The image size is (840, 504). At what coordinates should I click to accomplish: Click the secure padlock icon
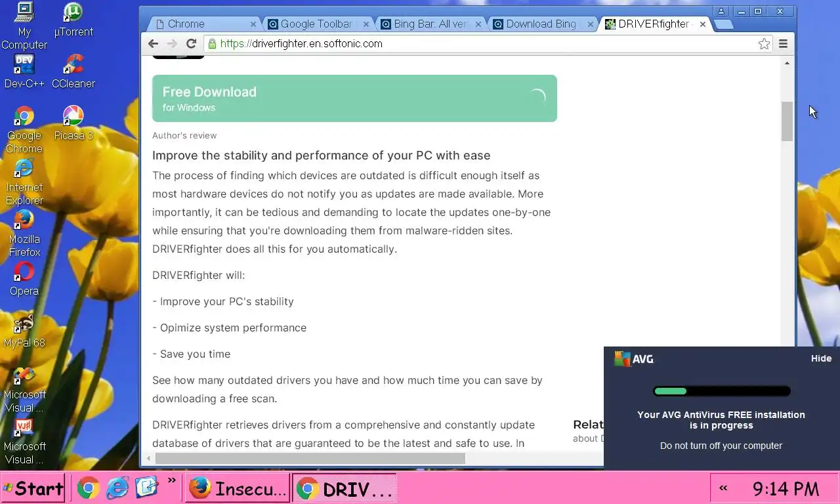point(212,43)
